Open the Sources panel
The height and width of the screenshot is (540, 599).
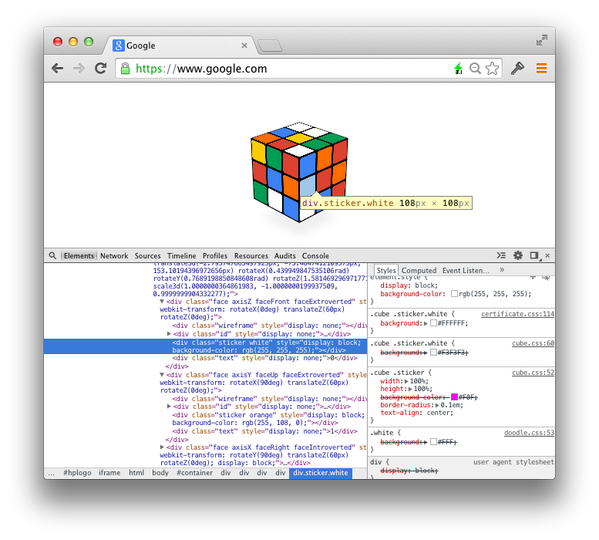[147, 256]
